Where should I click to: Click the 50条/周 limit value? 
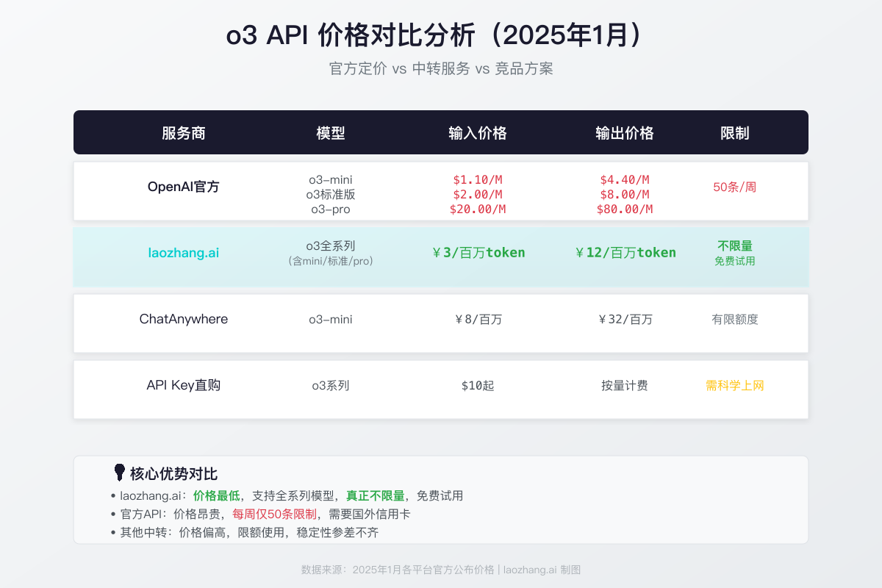pos(735,187)
